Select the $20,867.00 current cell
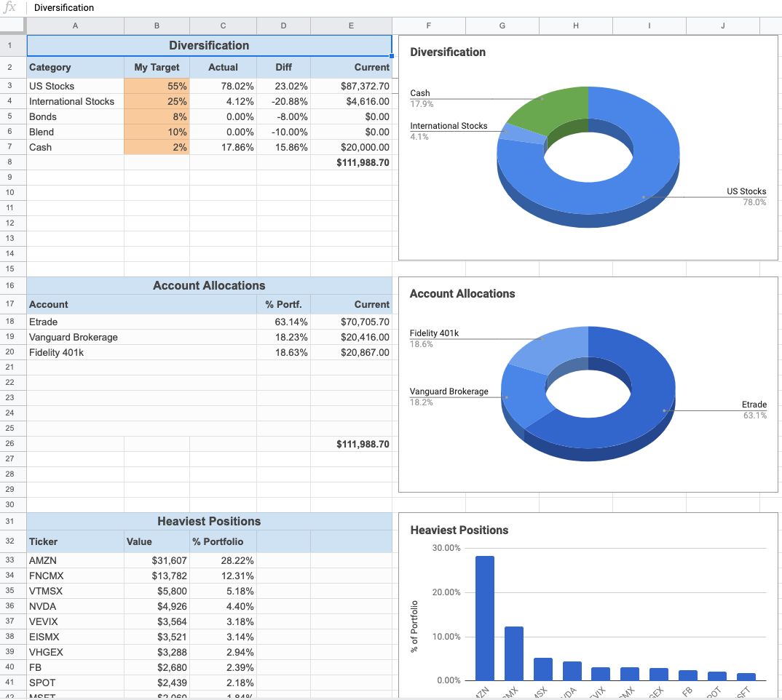Viewport: 782px width, 700px height. pyautogui.click(x=351, y=352)
